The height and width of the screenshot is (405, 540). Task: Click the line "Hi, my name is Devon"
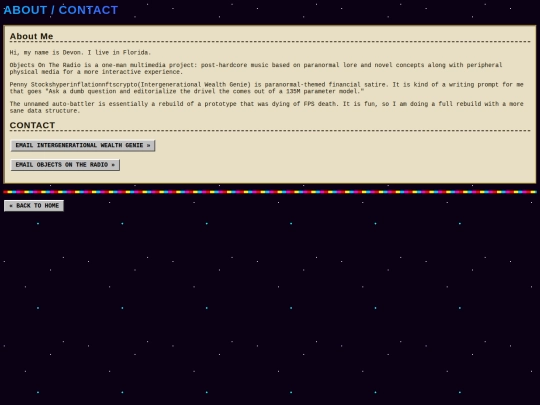click(x=80, y=52)
